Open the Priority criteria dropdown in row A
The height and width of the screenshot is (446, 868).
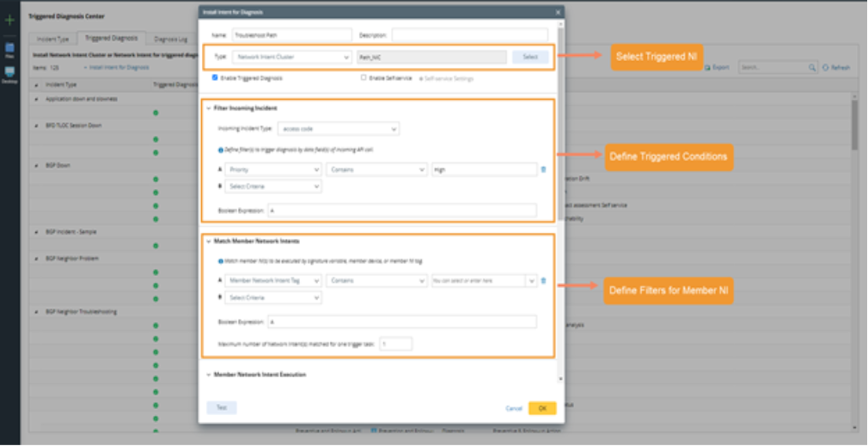coord(273,170)
